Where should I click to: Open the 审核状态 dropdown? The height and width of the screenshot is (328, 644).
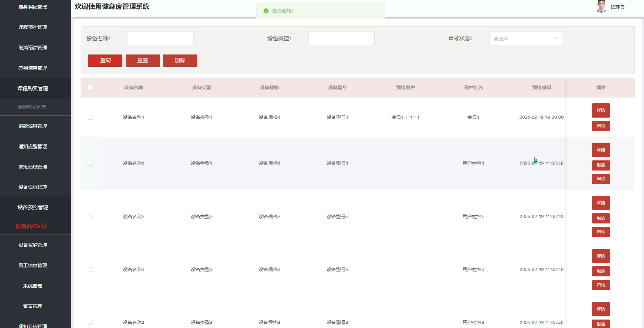[525, 39]
